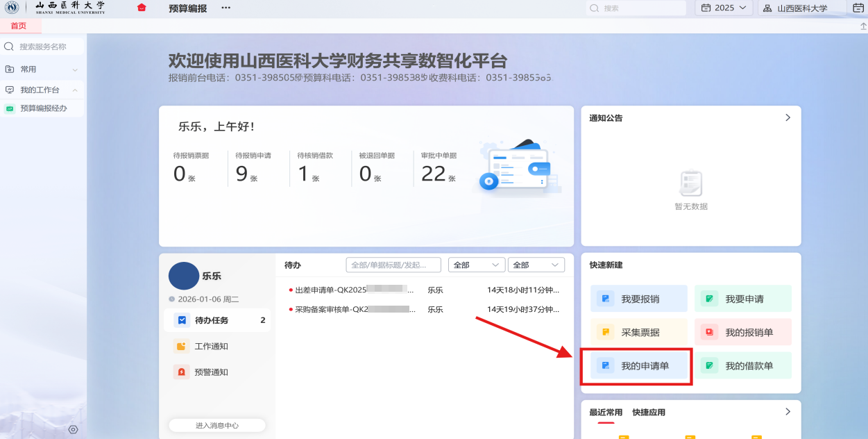
Task: Open 我的报销单 shortcut
Action: coord(743,332)
